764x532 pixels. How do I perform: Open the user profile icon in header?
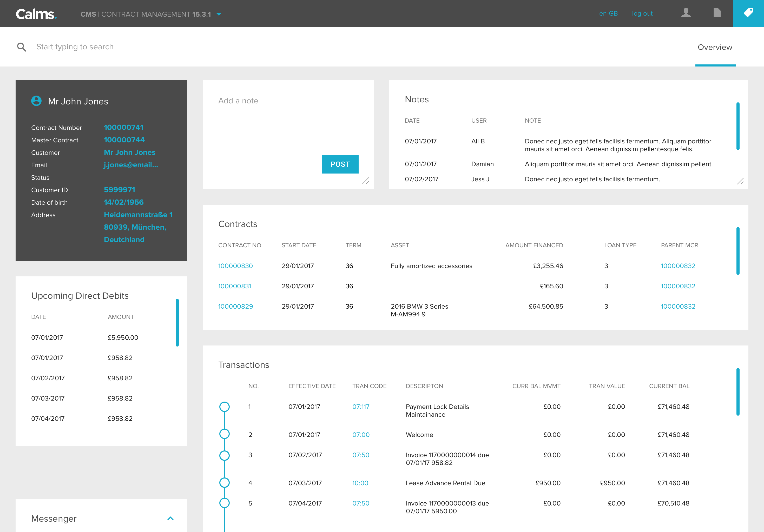686,13
